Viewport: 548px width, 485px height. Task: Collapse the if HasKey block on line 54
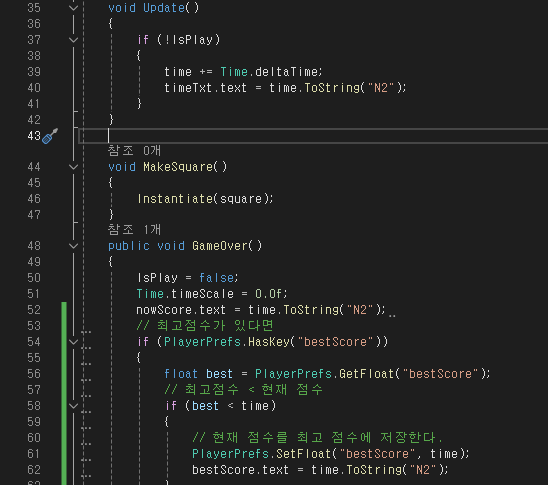(73, 342)
